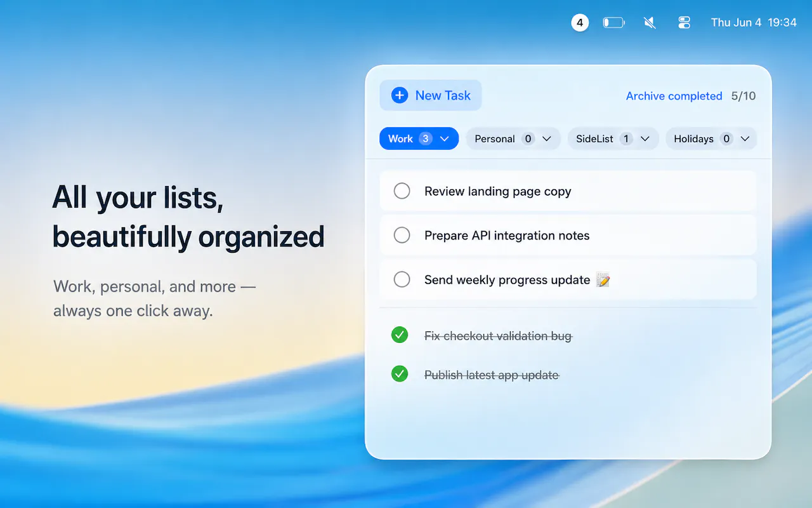This screenshot has width=812, height=508.
Task: Click the 5/10 task counter
Action: pos(743,96)
